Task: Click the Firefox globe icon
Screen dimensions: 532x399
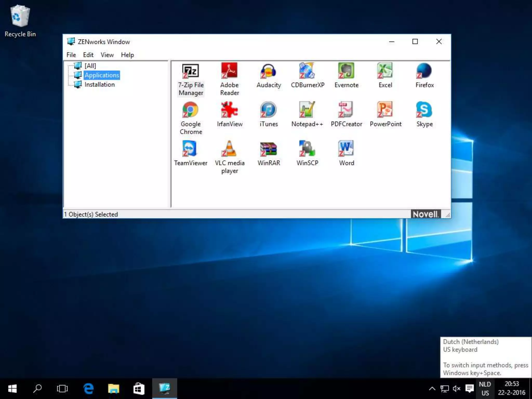Action: click(x=424, y=71)
